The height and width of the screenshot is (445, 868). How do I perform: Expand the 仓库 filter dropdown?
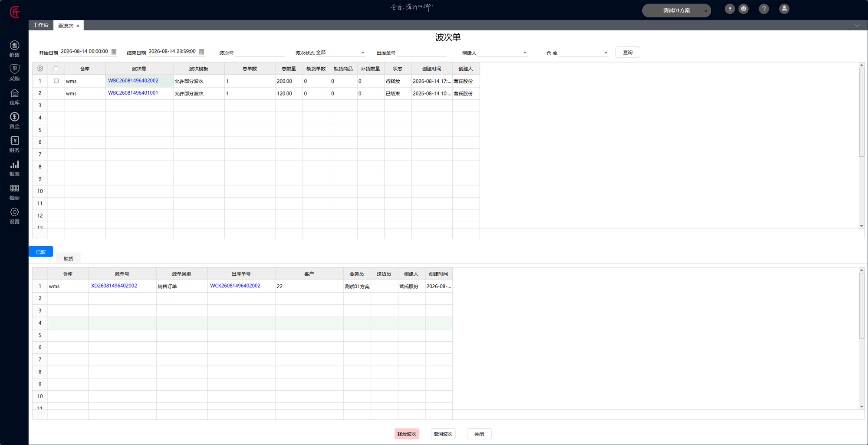(605, 53)
